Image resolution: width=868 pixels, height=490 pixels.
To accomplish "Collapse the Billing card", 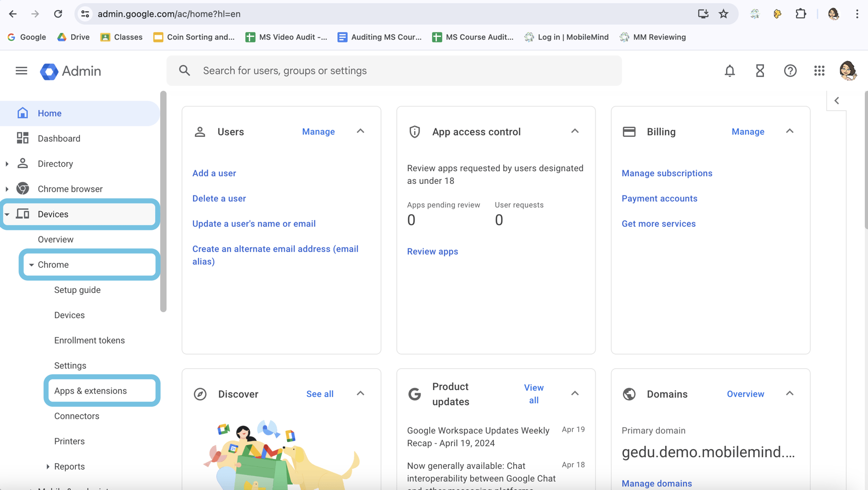I will click(x=790, y=131).
